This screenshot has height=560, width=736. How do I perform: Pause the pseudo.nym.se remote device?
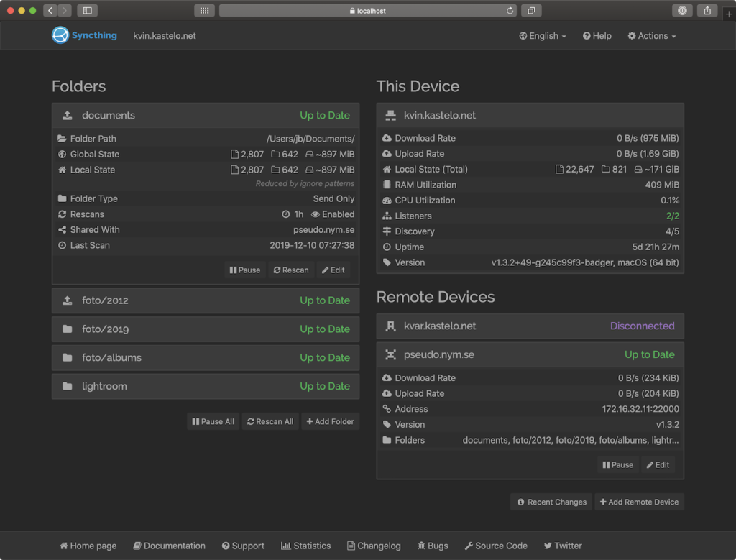tap(617, 465)
